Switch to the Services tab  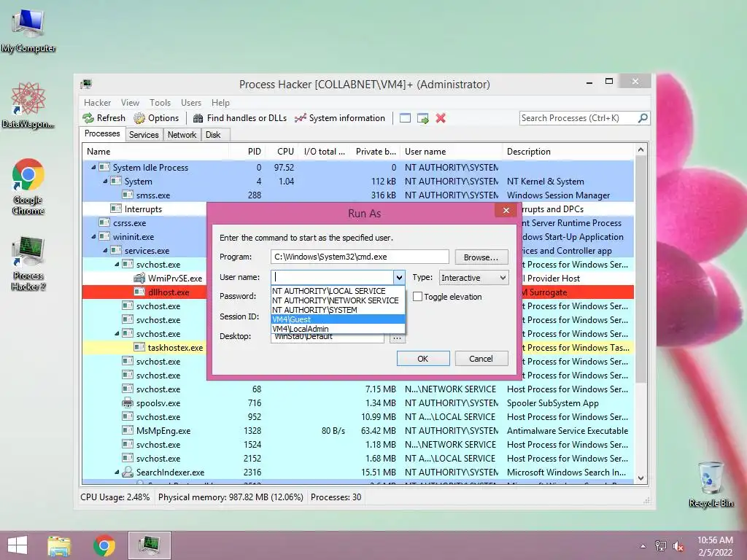pos(144,135)
